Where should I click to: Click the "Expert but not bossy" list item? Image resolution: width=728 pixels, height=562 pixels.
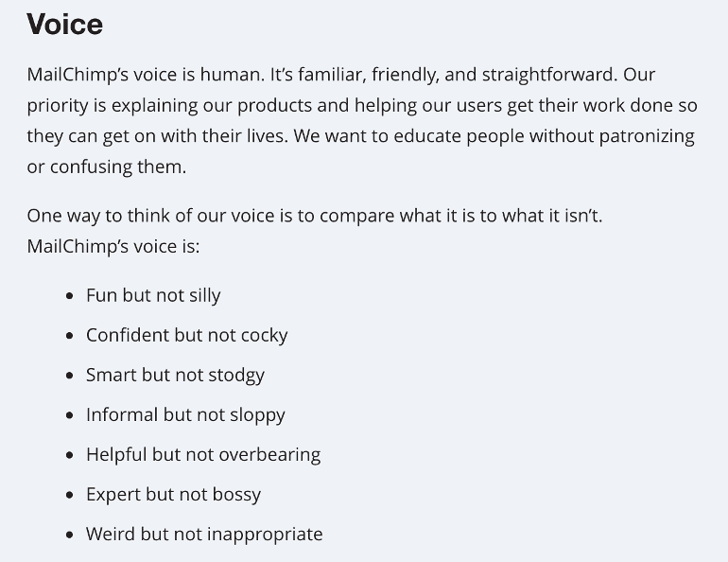(x=173, y=494)
